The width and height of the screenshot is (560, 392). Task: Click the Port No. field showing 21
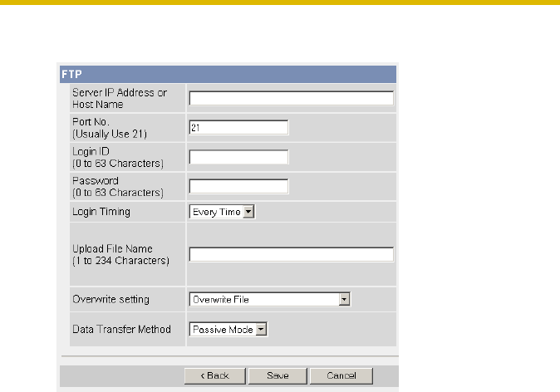[238, 127]
